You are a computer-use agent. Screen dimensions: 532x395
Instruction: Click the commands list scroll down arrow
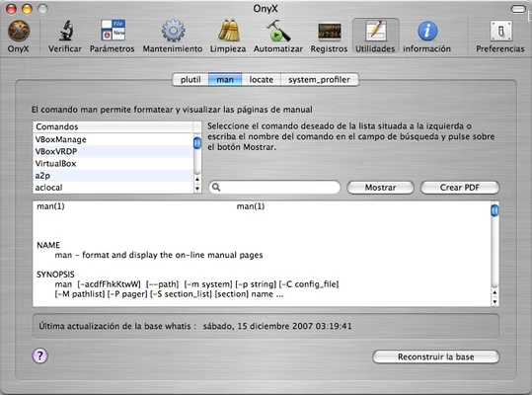[197, 189]
